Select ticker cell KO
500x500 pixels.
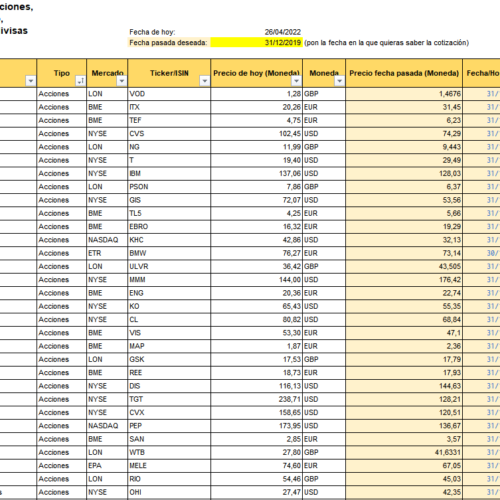click(x=169, y=306)
